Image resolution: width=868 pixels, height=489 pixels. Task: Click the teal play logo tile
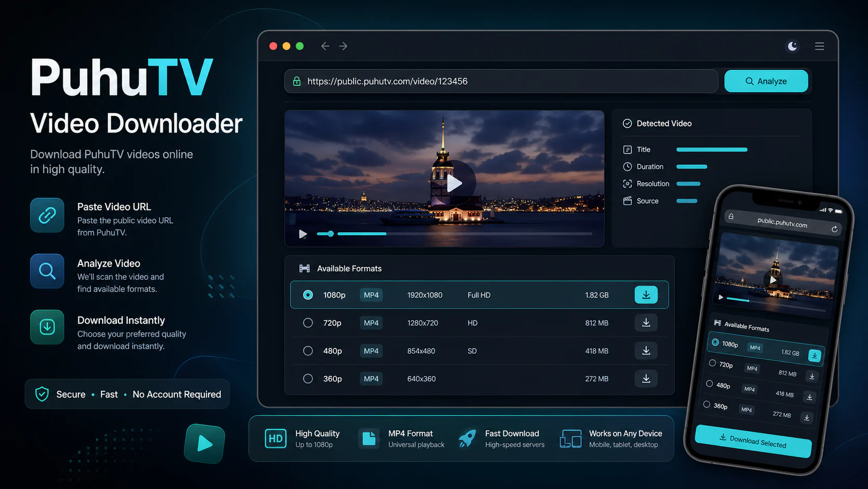pos(205,443)
